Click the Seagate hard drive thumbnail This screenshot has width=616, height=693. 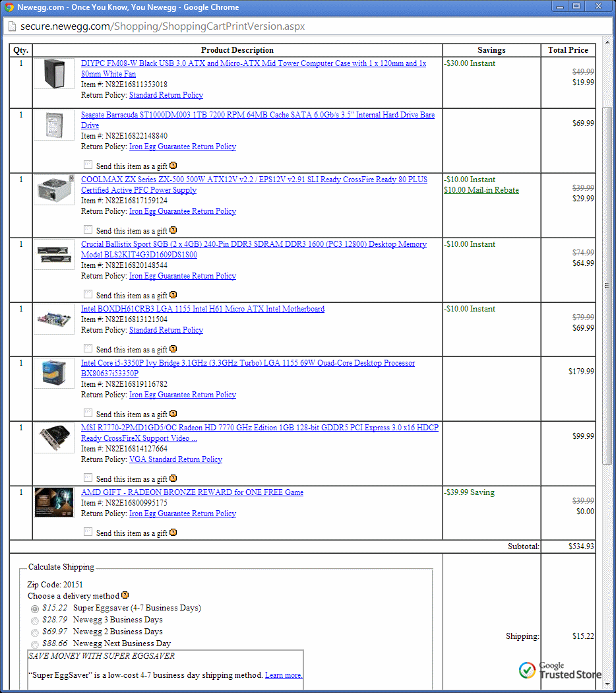tap(54, 125)
